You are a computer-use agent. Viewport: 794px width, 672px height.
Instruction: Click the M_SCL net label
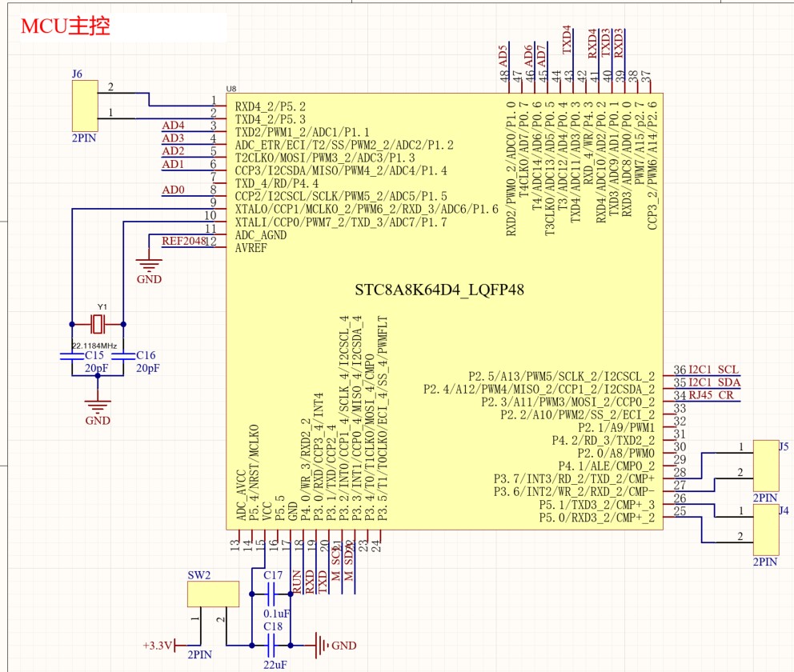(335, 562)
